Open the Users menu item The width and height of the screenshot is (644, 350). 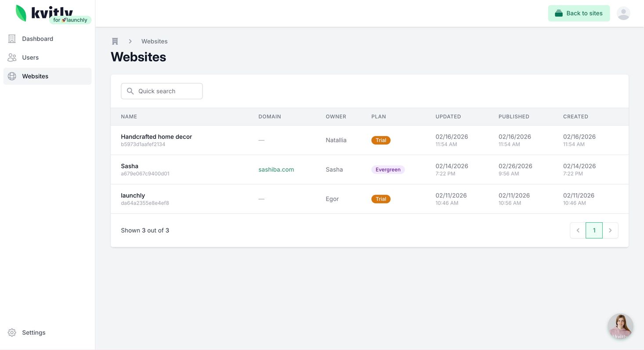coord(30,58)
